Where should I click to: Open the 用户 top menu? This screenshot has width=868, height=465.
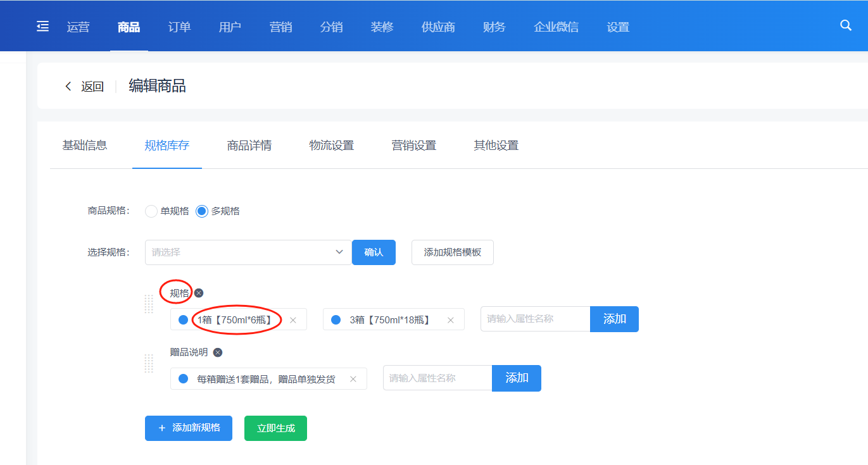click(230, 27)
